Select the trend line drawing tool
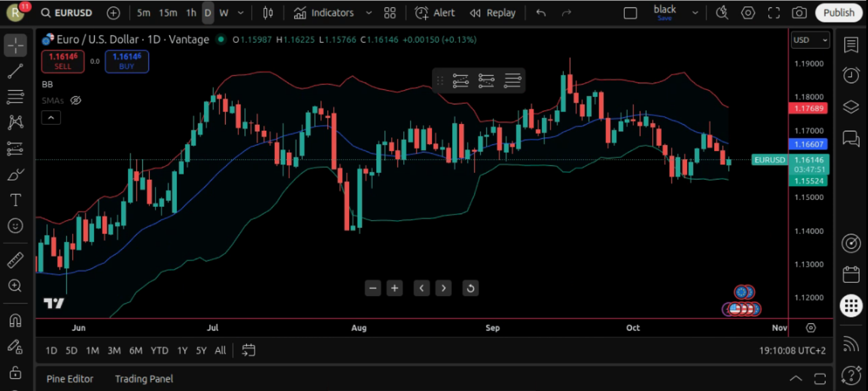868x391 pixels. tap(16, 71)
